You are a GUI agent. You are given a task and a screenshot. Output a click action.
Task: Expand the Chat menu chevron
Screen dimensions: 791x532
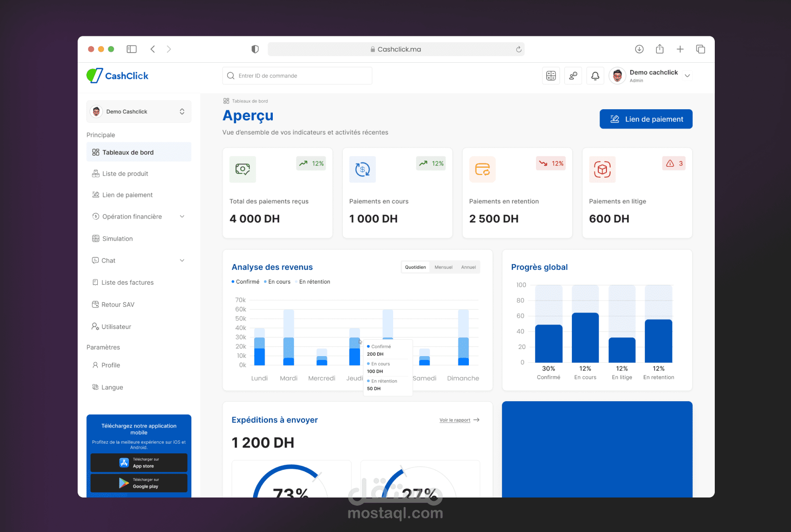[182, 261]
